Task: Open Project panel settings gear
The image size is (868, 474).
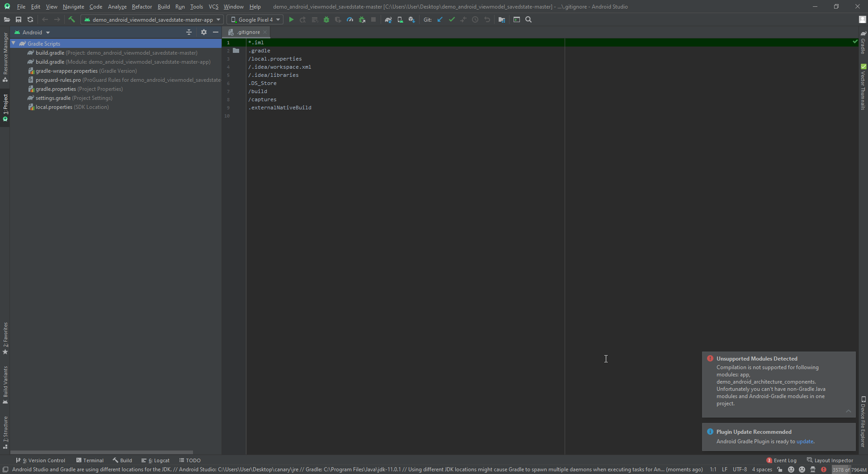Action: [x=204, y=32]
